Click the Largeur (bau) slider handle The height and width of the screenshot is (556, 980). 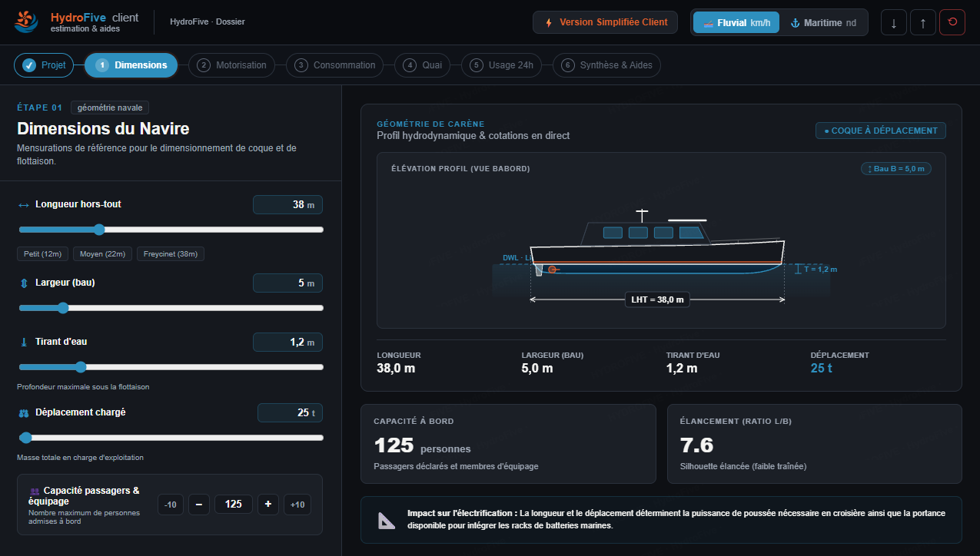point(63,308)
